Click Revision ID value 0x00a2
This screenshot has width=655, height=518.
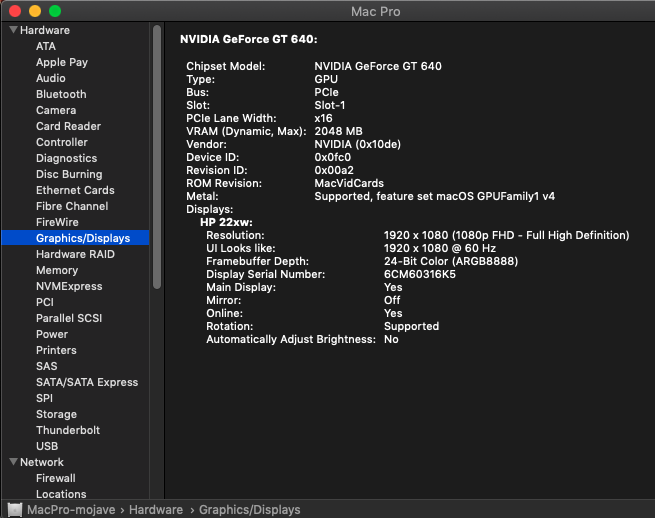334,170
